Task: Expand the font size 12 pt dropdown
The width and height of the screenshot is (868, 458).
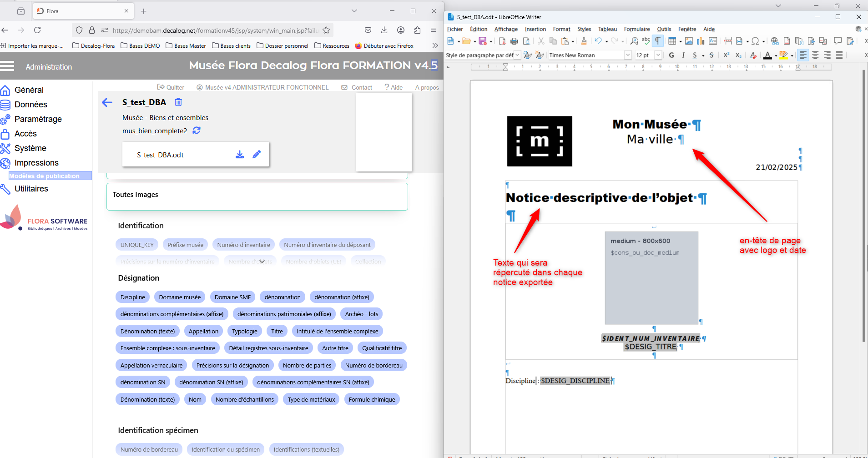Action: [x=658, y=55]
